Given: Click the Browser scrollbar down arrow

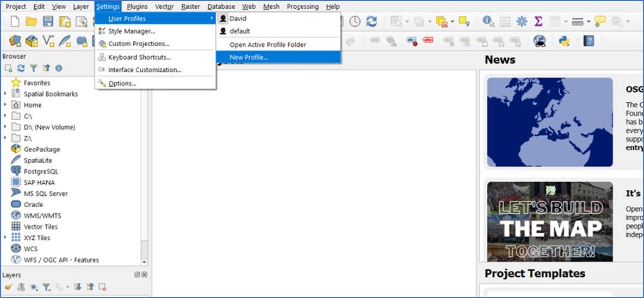Looking at the screenshot, I should click(x=144, y=262).
